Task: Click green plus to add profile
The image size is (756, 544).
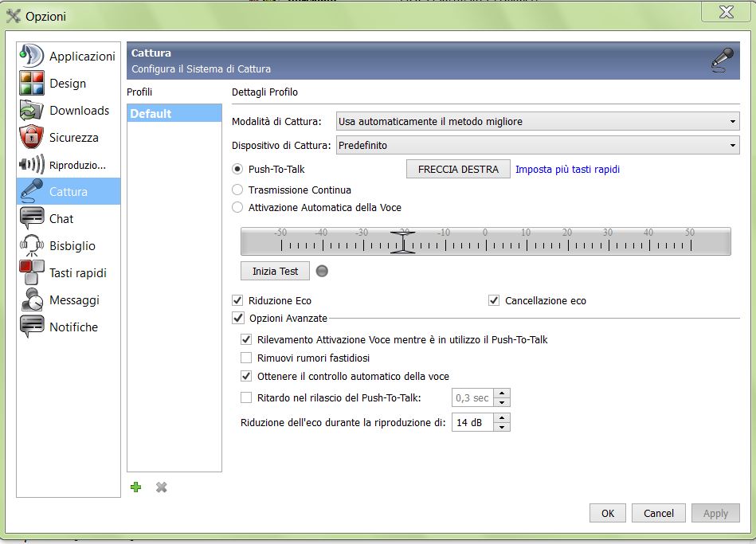Action: [135, 487]
